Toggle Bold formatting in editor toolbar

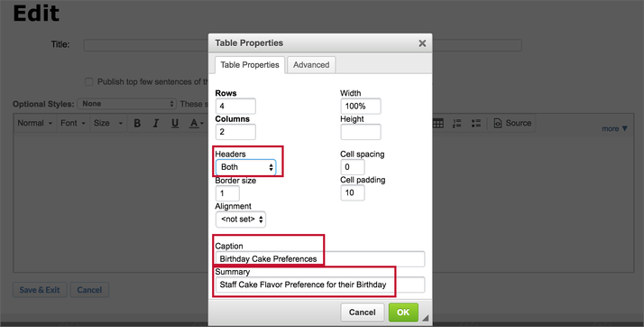(137, 123)
